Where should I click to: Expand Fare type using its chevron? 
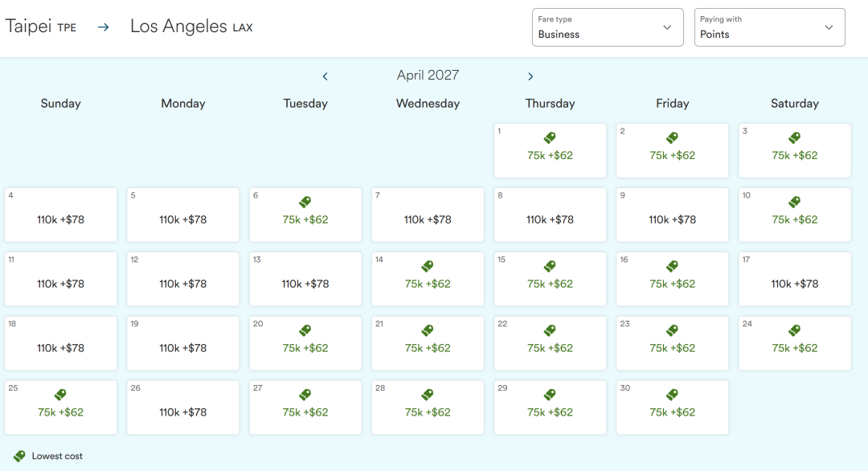[667, 27]
